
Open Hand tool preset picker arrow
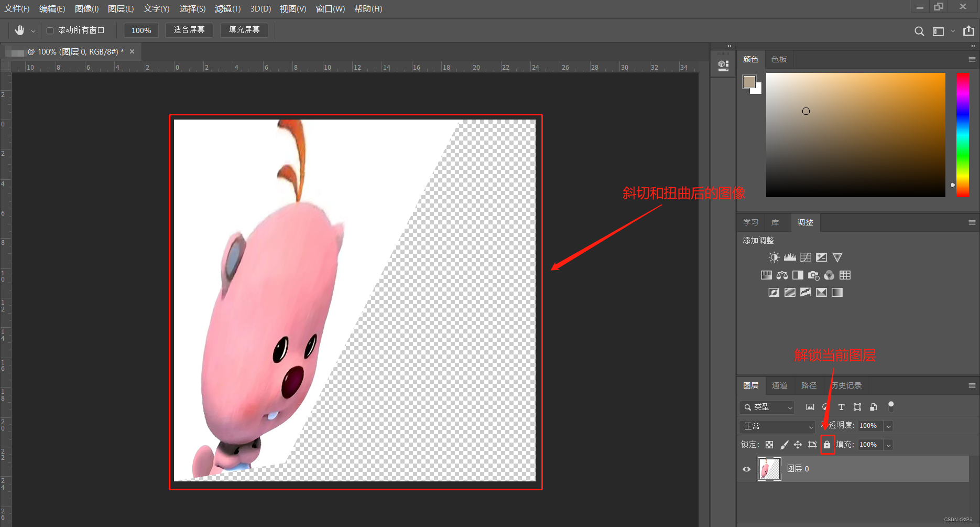(x=33, y=31)
